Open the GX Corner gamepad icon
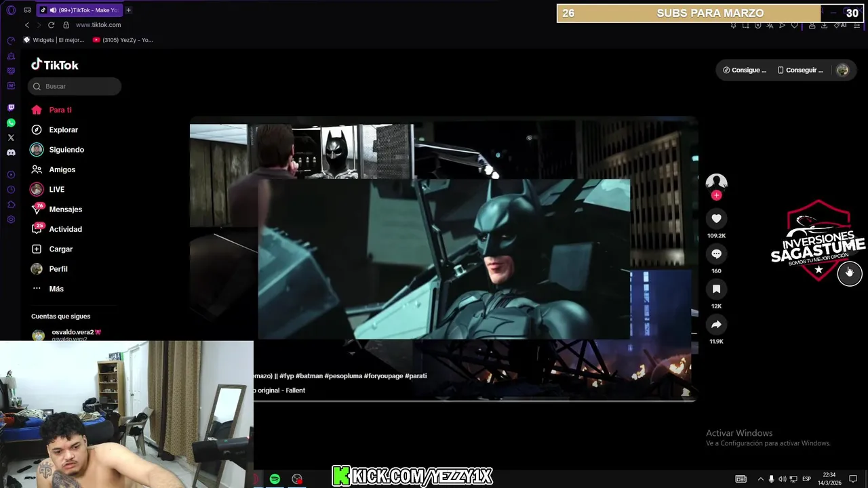The height and width of the screenshot is (488, 868). point(27,10)
